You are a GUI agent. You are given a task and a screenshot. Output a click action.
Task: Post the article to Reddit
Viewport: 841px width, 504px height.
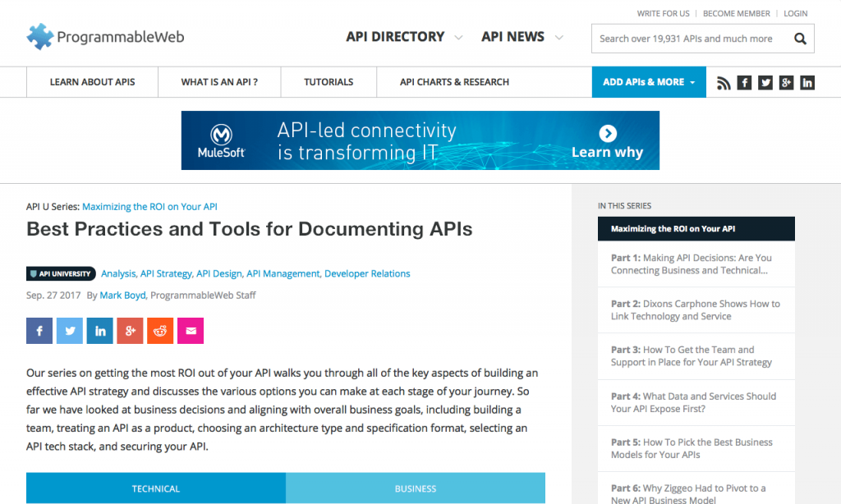[160, 330]
